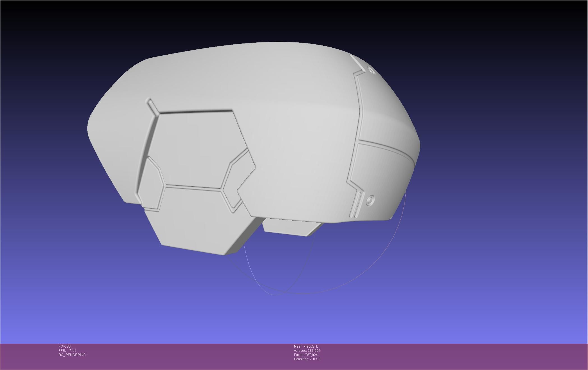
Task: Click the FOV: 60 readout
Action: [65, 346]
